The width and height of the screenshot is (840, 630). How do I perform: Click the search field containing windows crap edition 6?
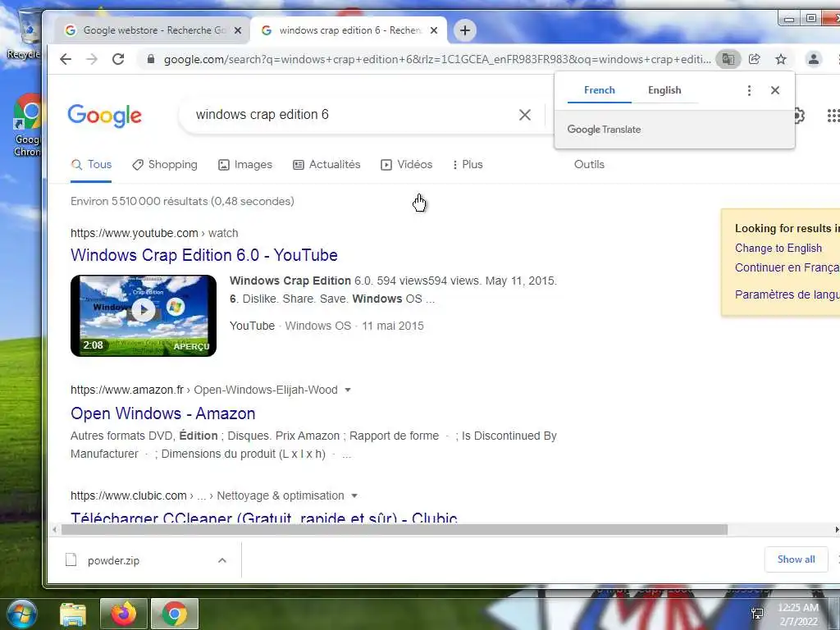pyautogui.click(x=348, y=115)
